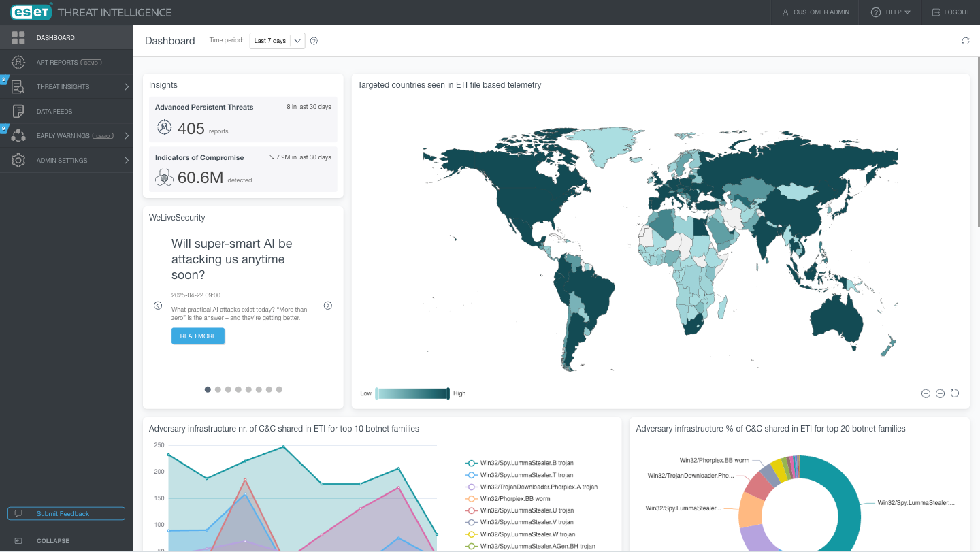Image resolution: width=980 pixels, height=552 pixels.
Task: Click the Logout button
Action: [951, 12]
